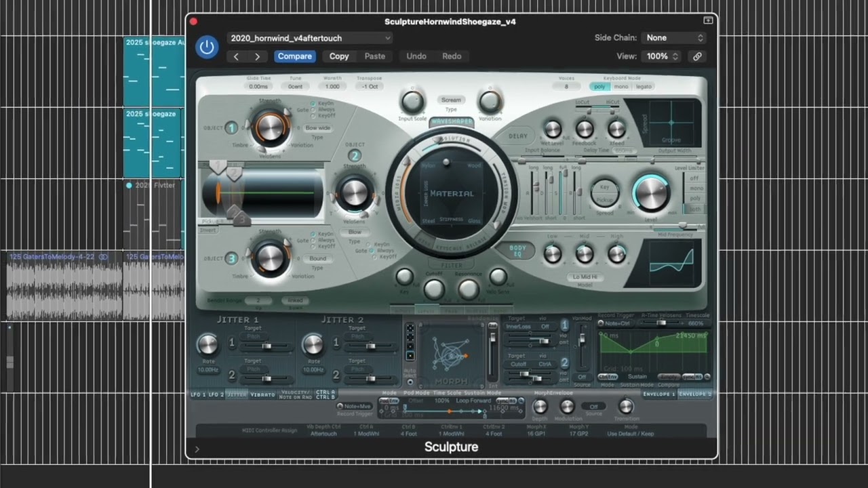Click the Envelope display zoom magnifier icon
Image resolution: width=868 pixels, height=488 pixels.
(x=707, y=377)
